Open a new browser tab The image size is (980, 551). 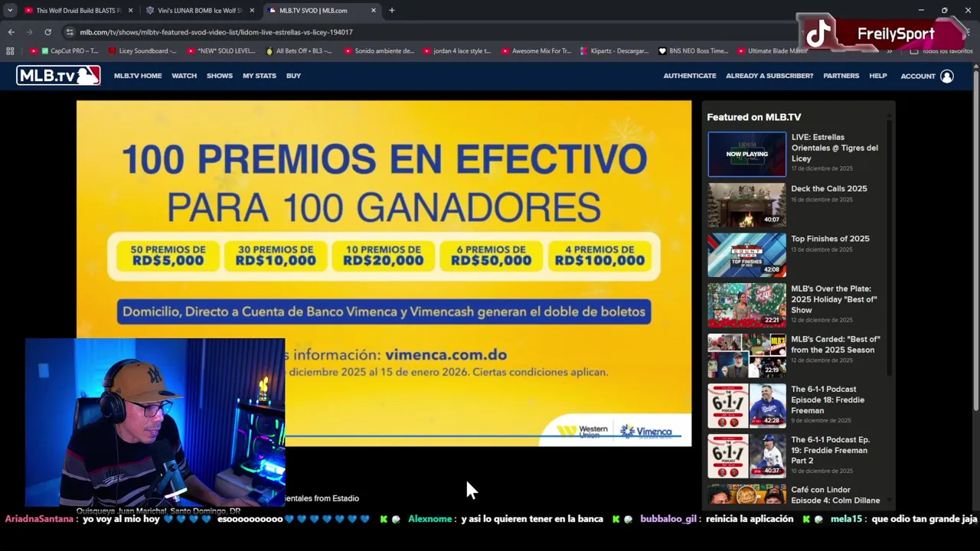[391, 11]
